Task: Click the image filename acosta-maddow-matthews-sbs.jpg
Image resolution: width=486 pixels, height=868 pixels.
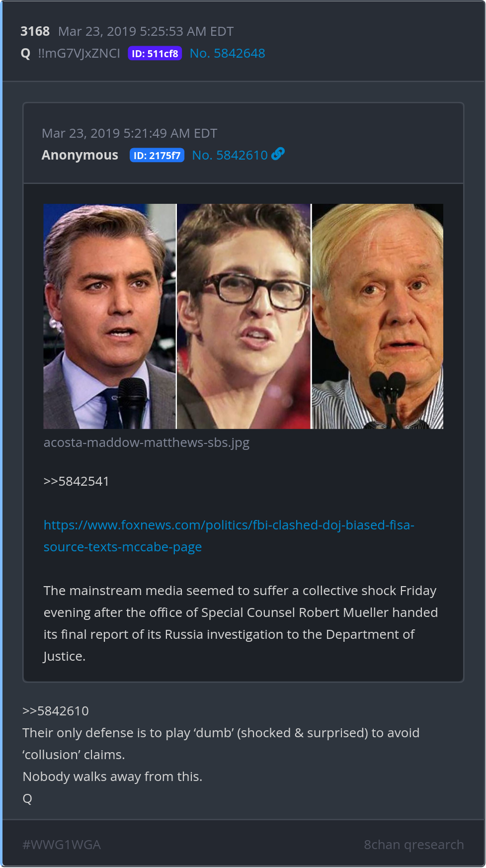Action: (x=147, y=442)
